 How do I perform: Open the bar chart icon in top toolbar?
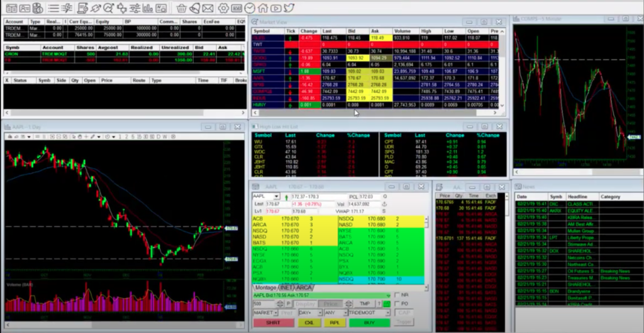point(148,8)
